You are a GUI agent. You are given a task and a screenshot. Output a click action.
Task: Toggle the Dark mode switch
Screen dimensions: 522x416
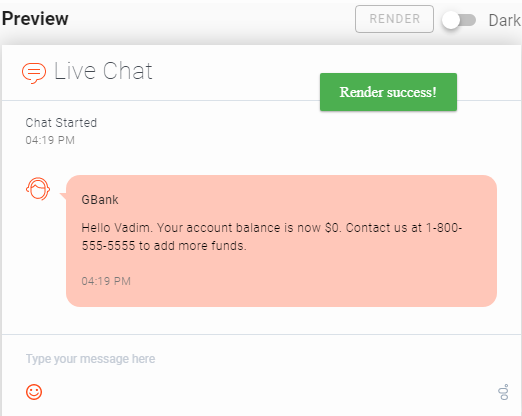[x=459, y=20]
